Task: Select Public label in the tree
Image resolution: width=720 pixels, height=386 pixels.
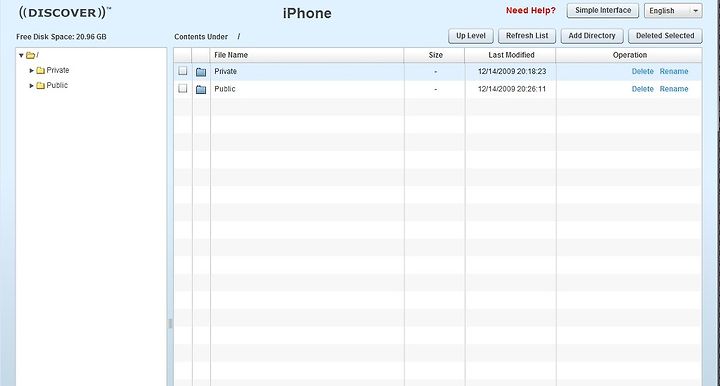Action: point(57,85)
